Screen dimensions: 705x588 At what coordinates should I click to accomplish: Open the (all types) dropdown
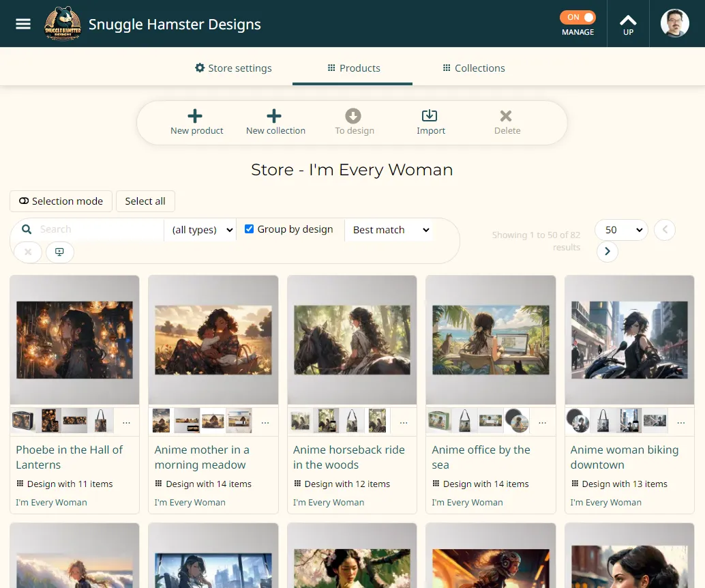pos(201,230)
